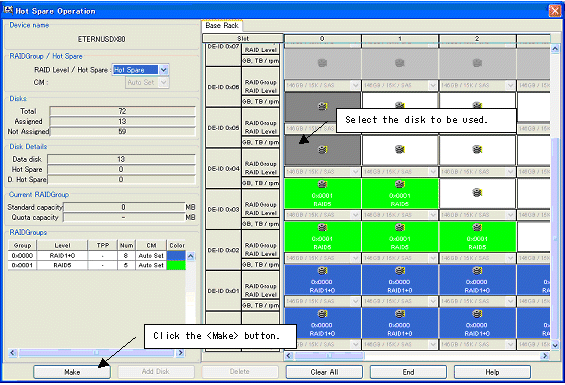The width and height of the screenshot is (565, 385).
Task: Click the End button
Action: tap(408, 372)
